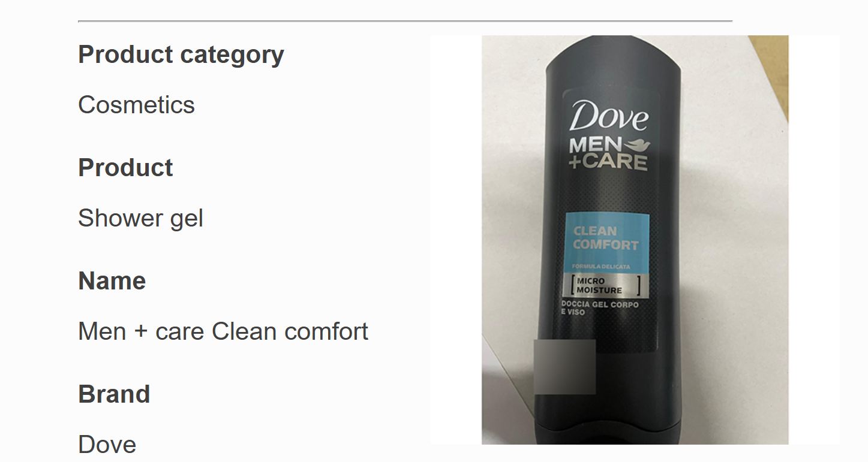The width and height of the screenshot is (868, 462).
Task: Click the horizontal divider line at the top
Action: (x=405, y=21)
